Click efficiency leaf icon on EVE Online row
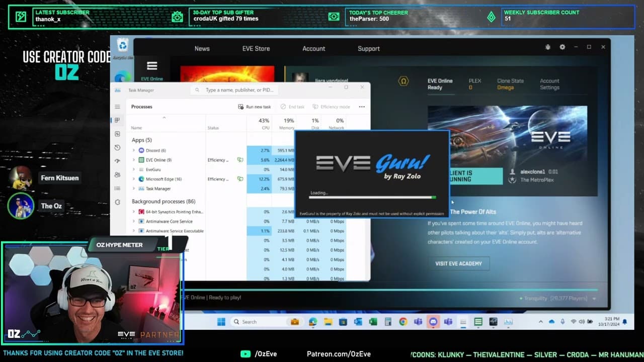 (240, 160)
